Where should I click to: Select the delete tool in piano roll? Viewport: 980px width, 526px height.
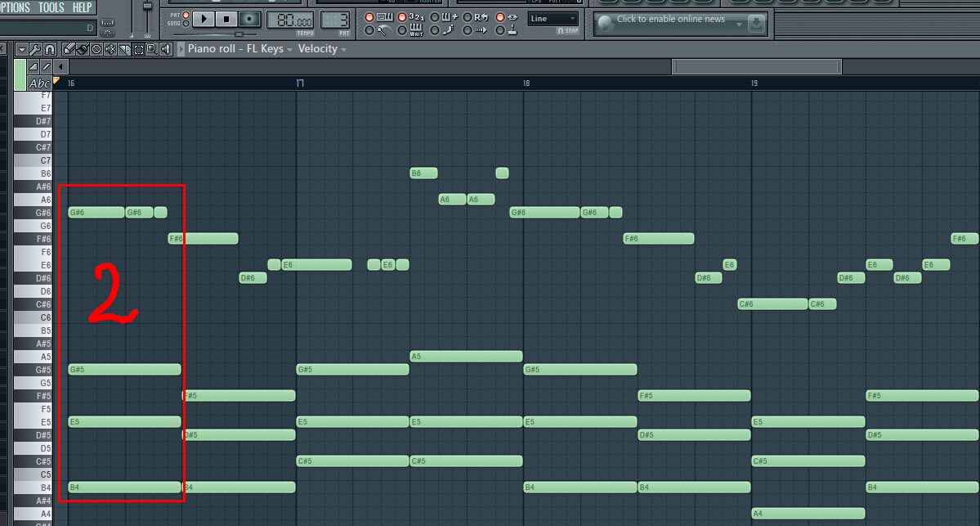pos(96,49)
